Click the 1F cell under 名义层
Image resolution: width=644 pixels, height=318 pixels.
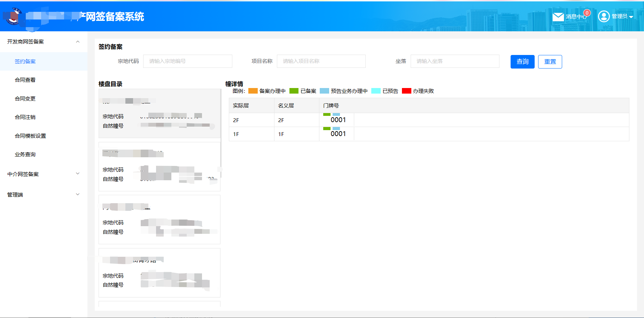[x=297, y=134]
